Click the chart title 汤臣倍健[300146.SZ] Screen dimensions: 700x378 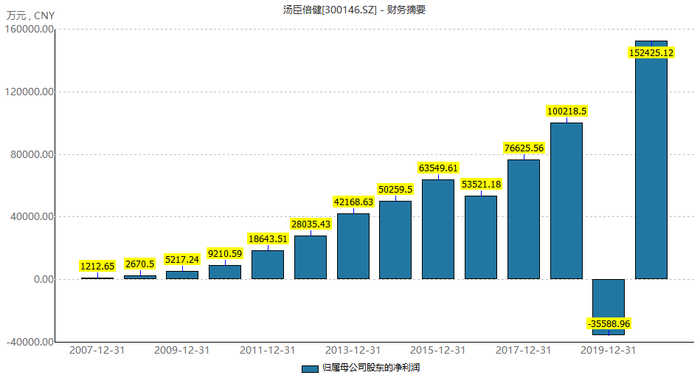330,9
